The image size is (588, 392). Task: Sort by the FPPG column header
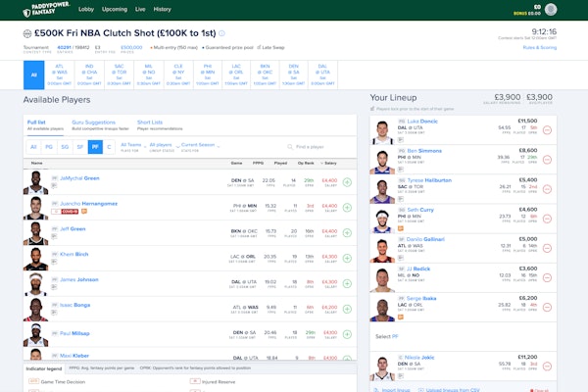coord(258,164)
